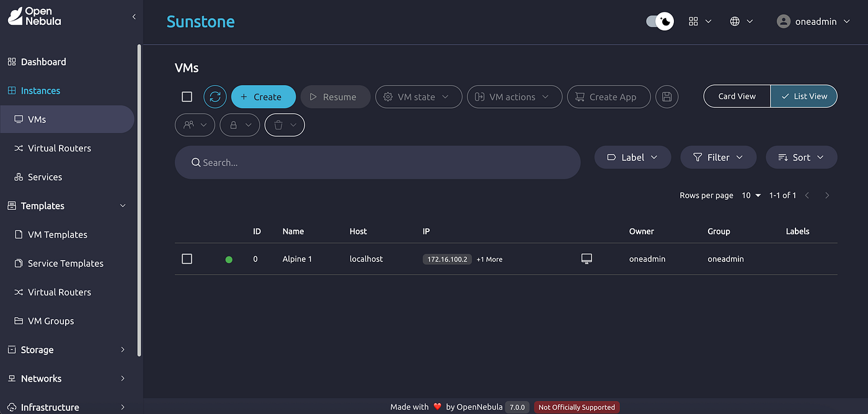Select VMs in sidebar
This screenshot has width=868, height=414.
tap(67, 119)
